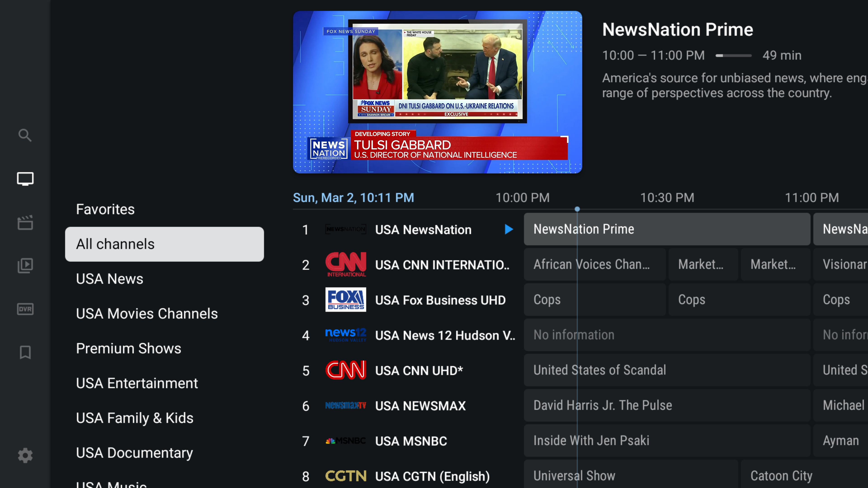The image size is (868, 488).
Task: Open NewsNation Prime program at 10:00 PM
Action: click(667, 229)
